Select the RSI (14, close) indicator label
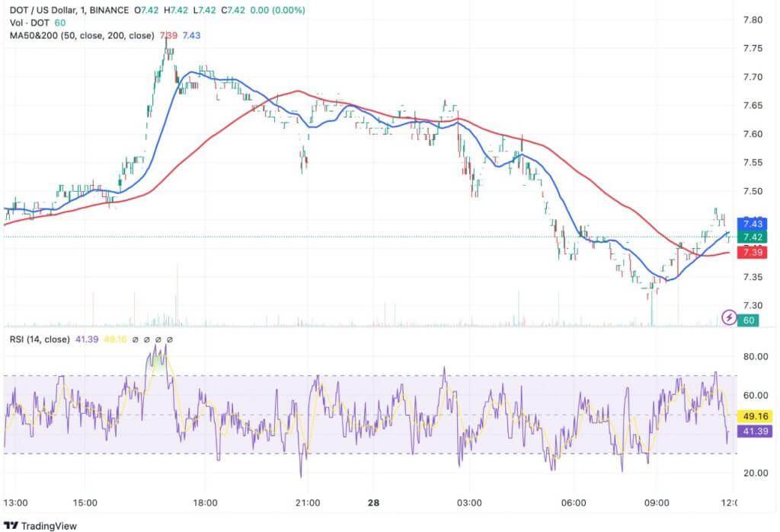The height and width of the screenshot is (532, 780). 40,339
